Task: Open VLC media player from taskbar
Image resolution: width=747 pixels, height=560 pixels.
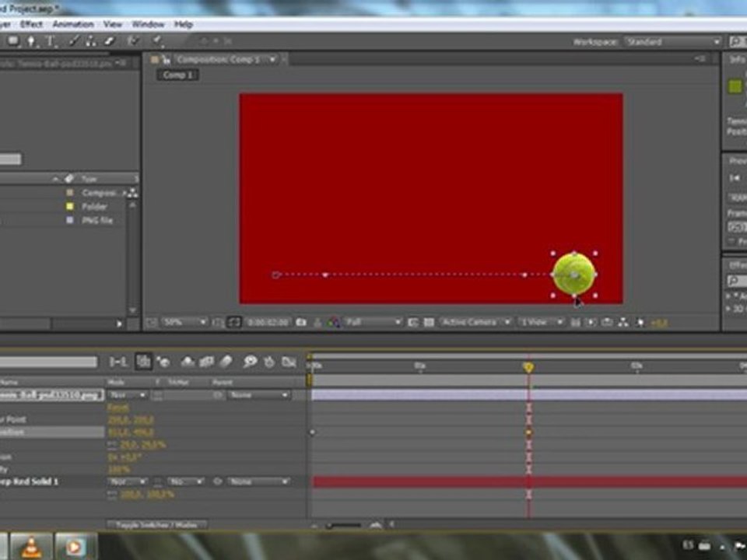Action: pos(31,546)
